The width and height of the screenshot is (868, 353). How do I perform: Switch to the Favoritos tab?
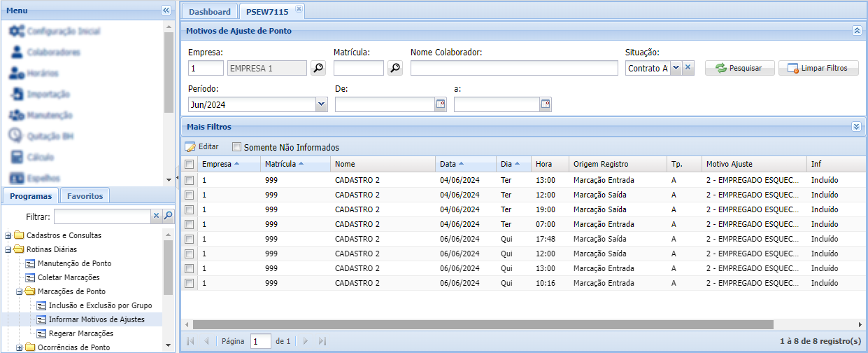coord(85,196)
